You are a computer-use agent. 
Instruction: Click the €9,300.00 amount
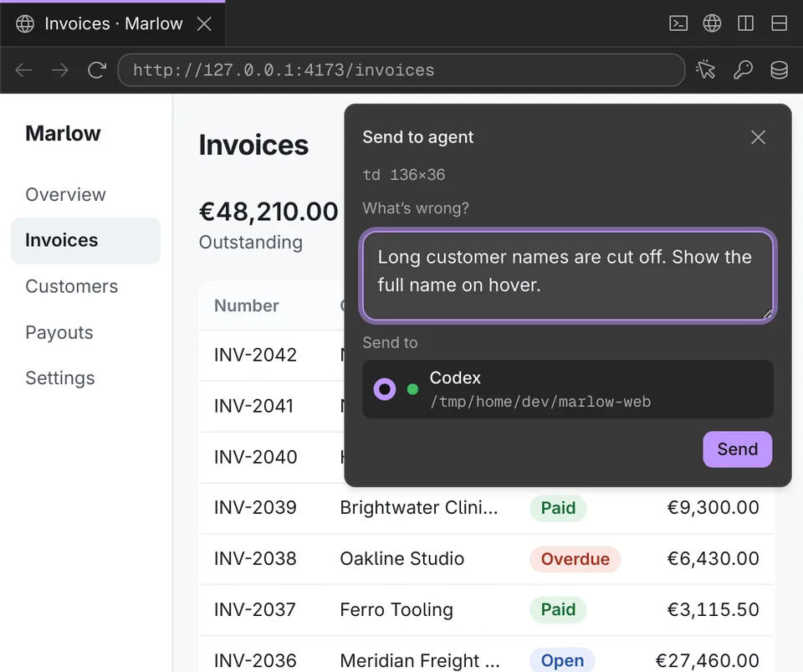(713, 508)
